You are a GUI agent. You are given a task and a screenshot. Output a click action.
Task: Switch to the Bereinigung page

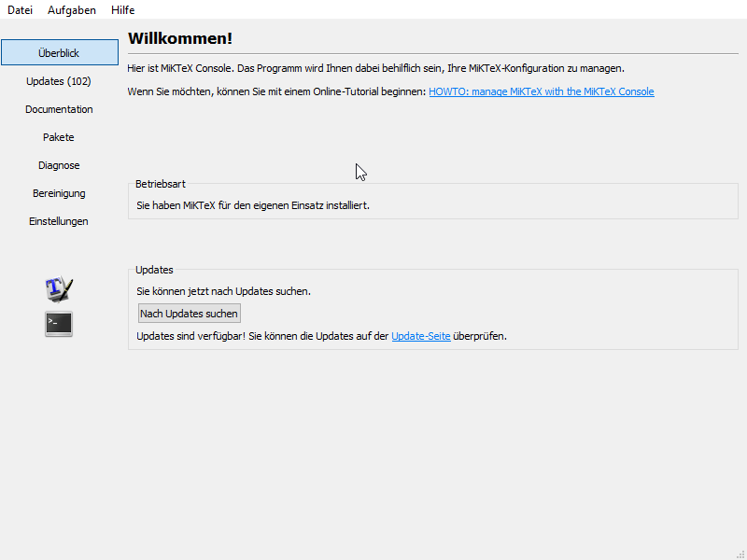[59, 193]
